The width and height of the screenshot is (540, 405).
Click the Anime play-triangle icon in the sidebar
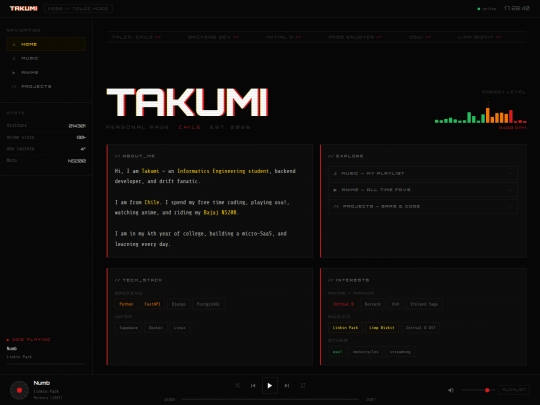pos(14,73)
